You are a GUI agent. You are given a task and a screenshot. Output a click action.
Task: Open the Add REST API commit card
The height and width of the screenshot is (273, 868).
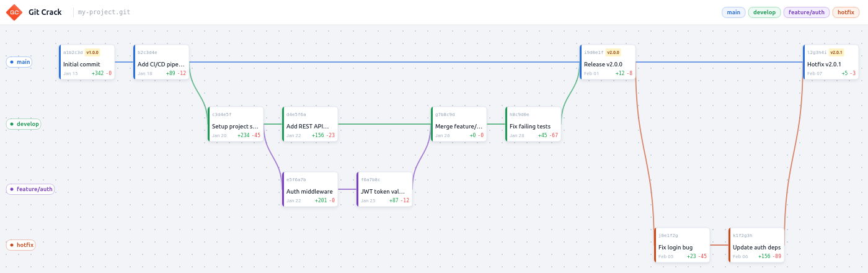tap(310, 124)
